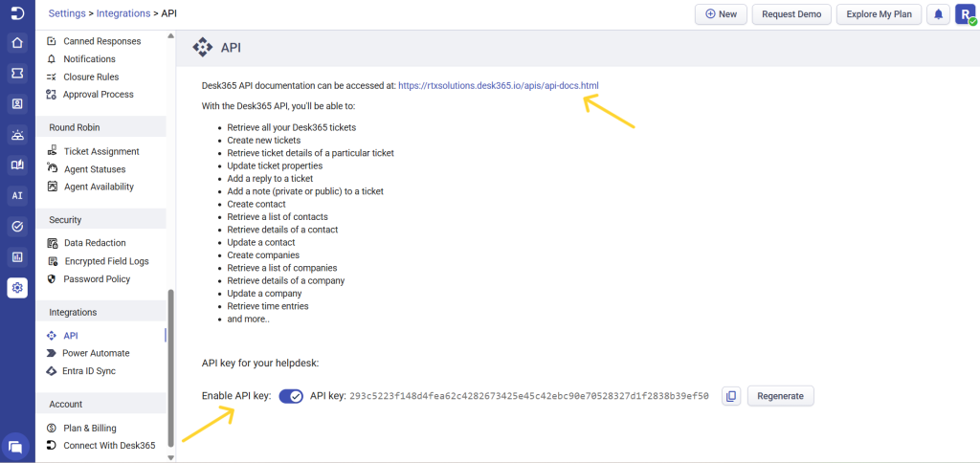Screen dimensions: 980x463
Task: Disable the Enable API key toggle
Action: (291, 396)
